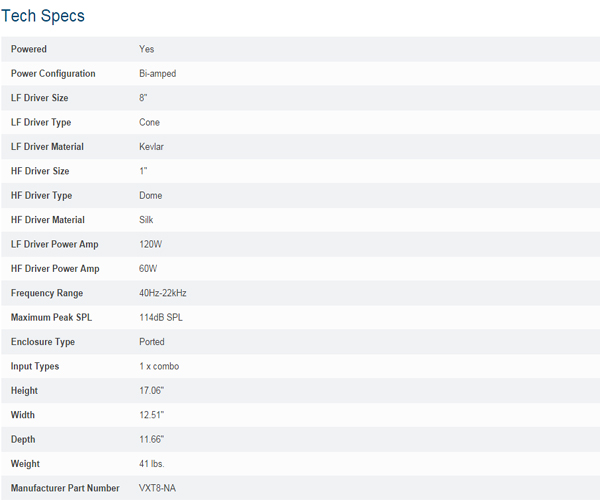600x500 pixels.
Task: Click the Width row label
Action: click(23, 415)
